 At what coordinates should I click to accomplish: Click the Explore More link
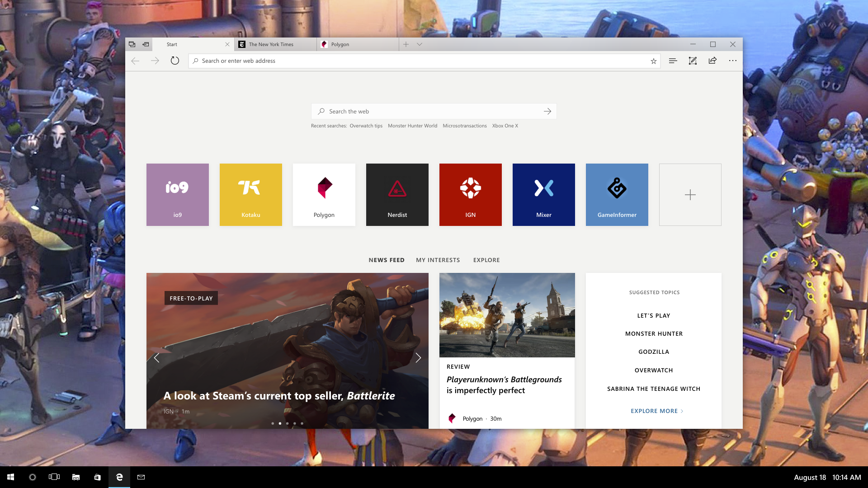[x=657, y=411]
